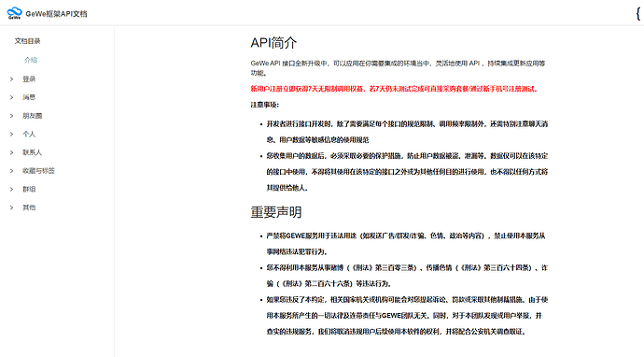
Task: Open the 消息 menu entry
Action: (x=29, y=97)
